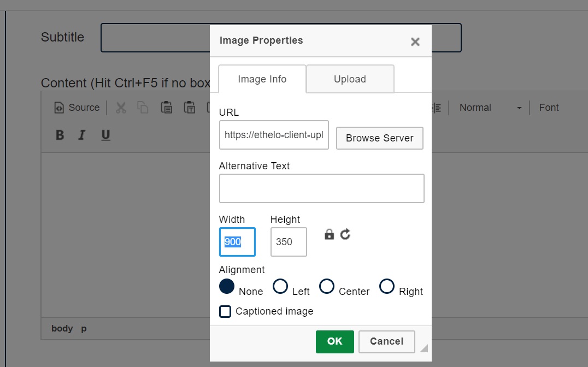Click the body element path item

pyautogui.click(x=62, y=328)
